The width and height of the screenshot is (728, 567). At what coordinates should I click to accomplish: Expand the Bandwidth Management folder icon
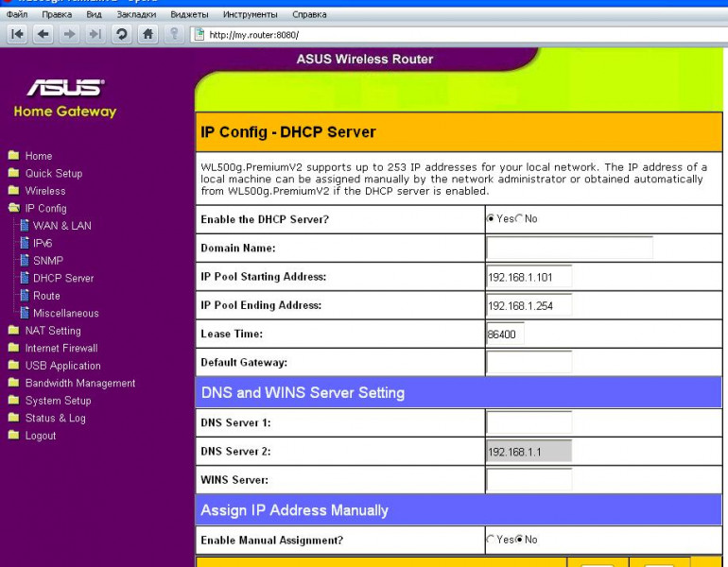pyautogui.click(x=14, y=383)
